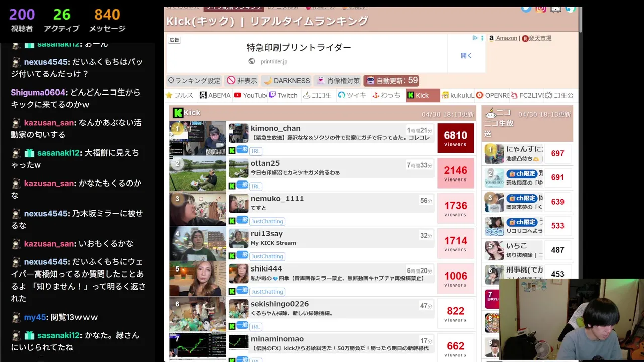Open the minaminomao channel name

[277, 339]
